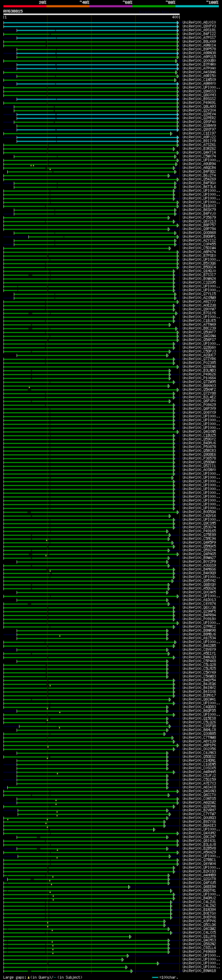Click the yellow gap triangle in legend

pos(28,977)
